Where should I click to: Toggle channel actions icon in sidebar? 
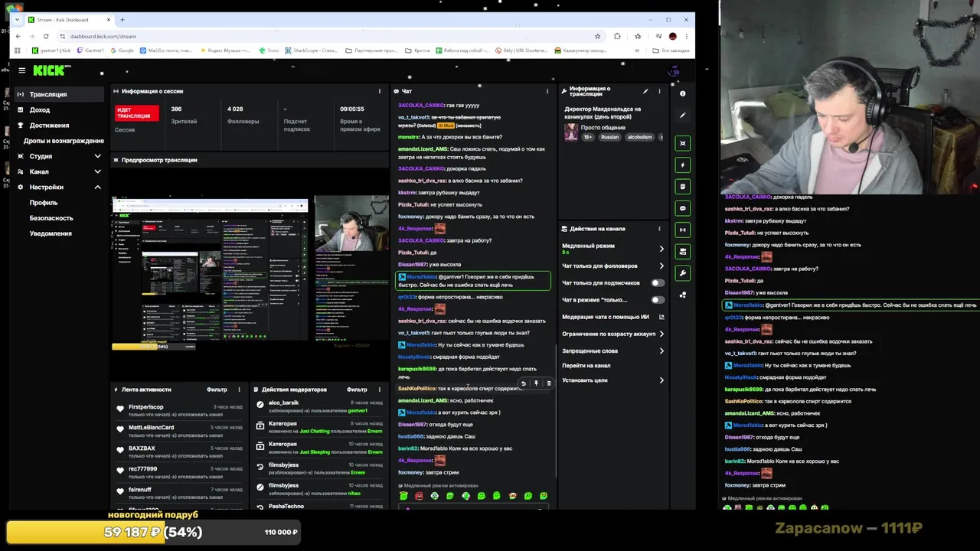click(x=683, y=251)
